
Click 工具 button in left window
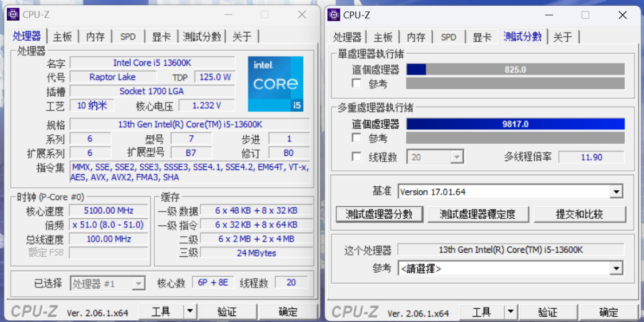(161, 311)
